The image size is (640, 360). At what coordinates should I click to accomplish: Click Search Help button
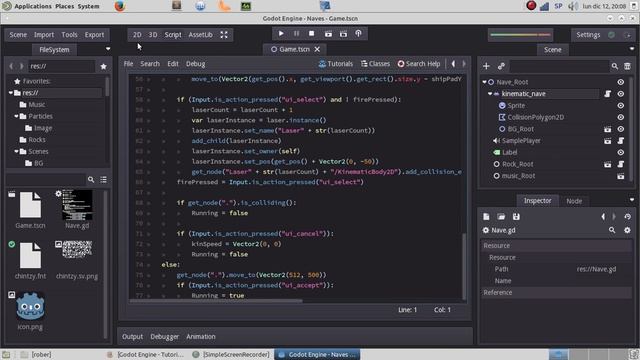[419, 64]
